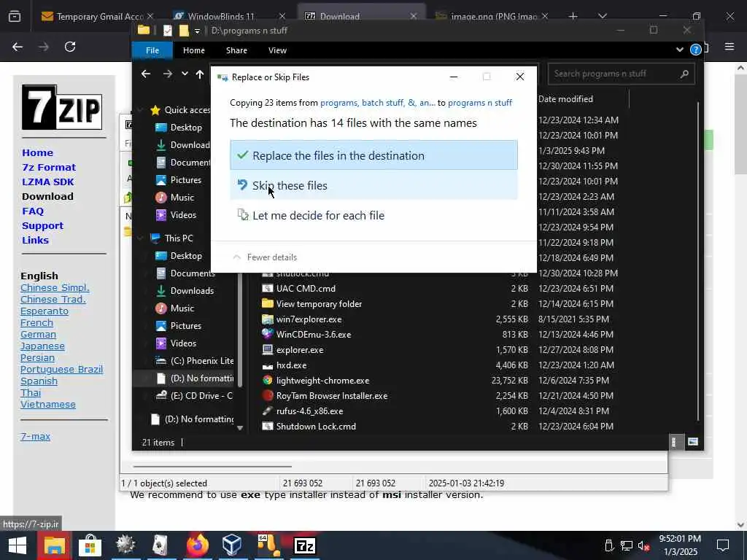Select win7explorer.exe file icon
Viewport: 747px width, 560px height.
point(267,319)
